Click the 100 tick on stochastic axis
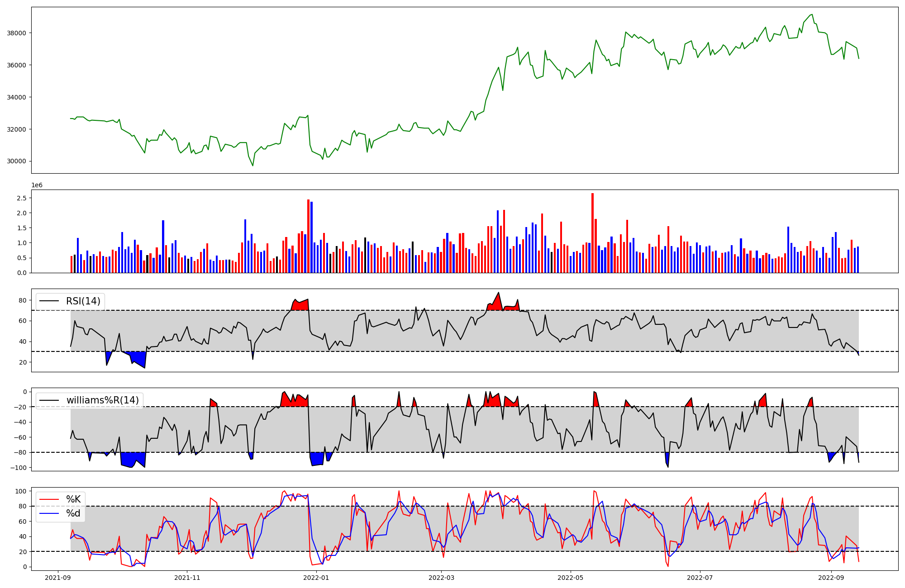Screen dimensions: 905x588 click(21, 491)
